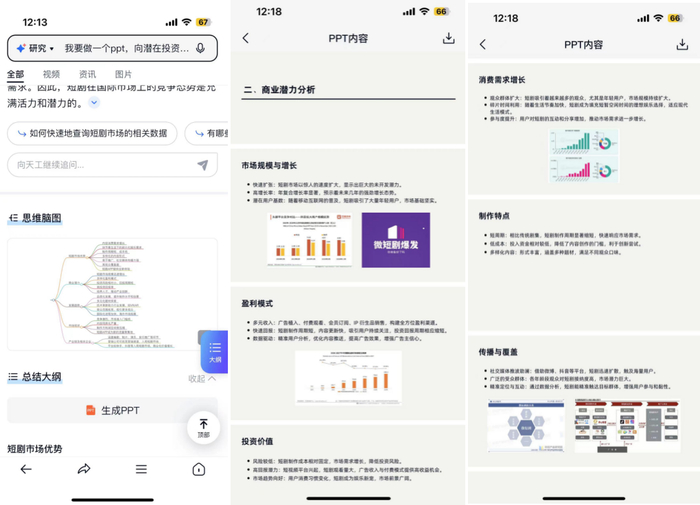Viewport: 700px width, 505px height.
Task: Tap the battery 67 indicator
Action: click(x=203, y=22)
